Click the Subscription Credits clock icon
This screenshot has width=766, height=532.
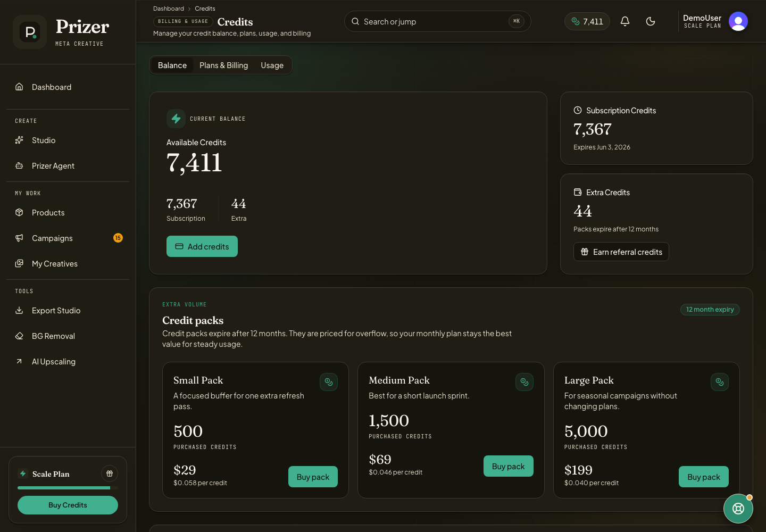[x=578, y=110]
